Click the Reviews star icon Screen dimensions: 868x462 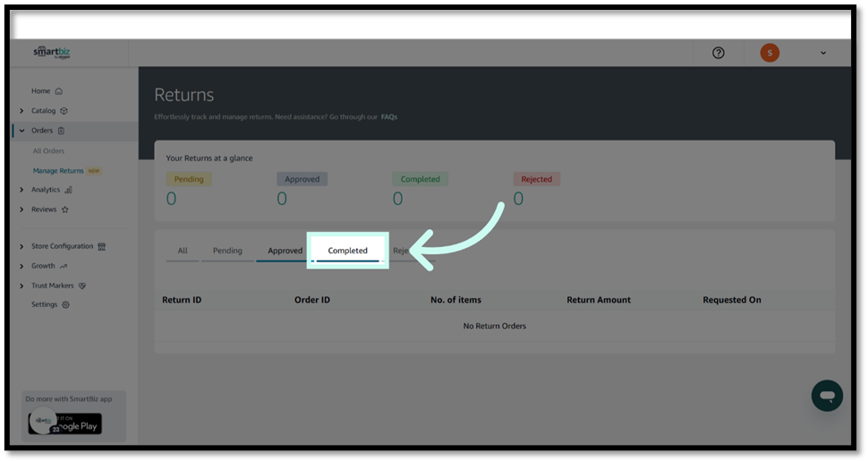pos(65,210)
